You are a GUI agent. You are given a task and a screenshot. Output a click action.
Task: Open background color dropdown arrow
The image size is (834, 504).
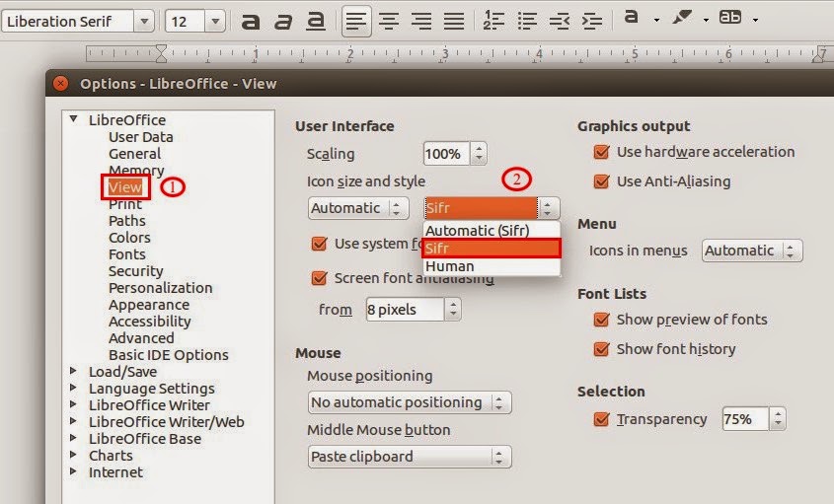[x=755, y=20]
